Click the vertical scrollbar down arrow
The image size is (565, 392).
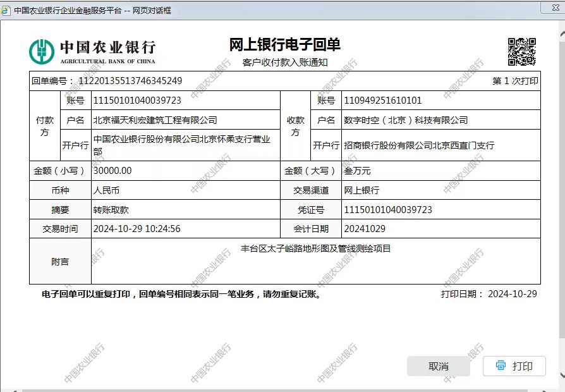563,375
